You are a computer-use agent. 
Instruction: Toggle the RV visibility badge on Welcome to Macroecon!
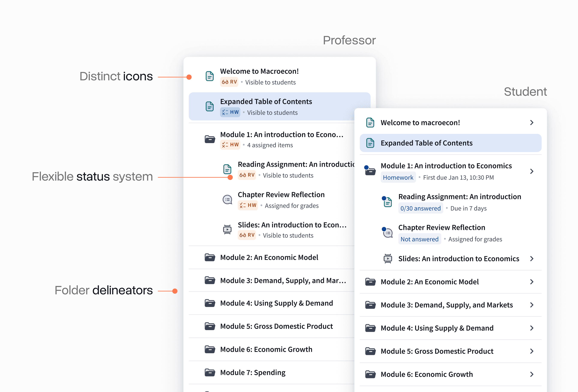click(x=229, y=82)
